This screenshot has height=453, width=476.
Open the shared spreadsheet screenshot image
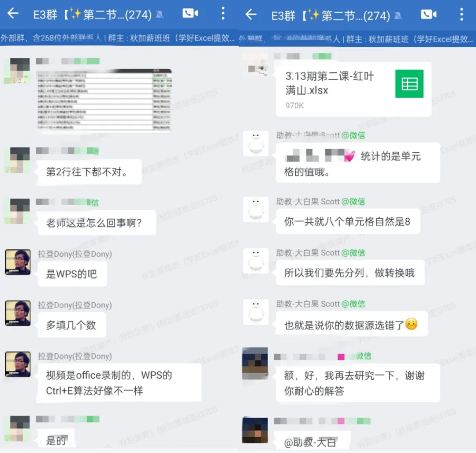104,101
